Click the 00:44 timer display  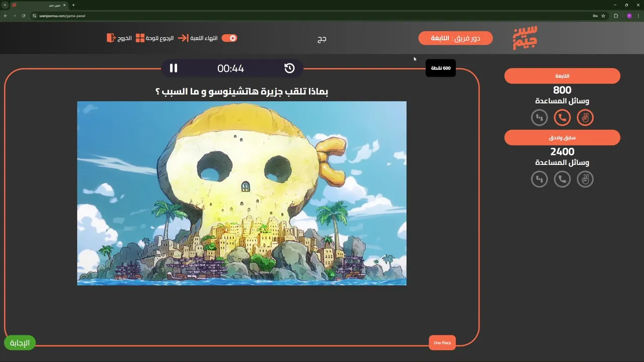[230, 68]
